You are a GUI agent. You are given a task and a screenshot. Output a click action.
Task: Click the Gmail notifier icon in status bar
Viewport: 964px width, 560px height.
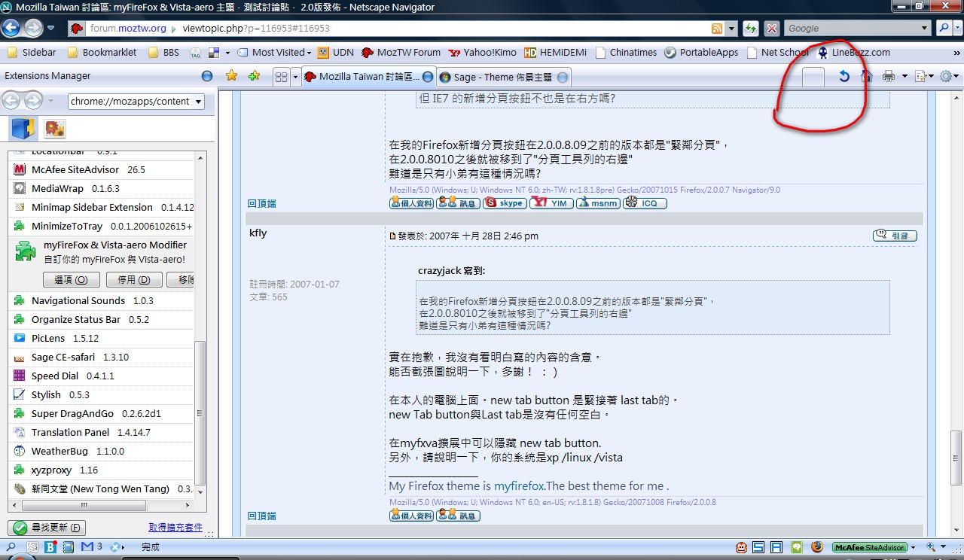point(87,547)
